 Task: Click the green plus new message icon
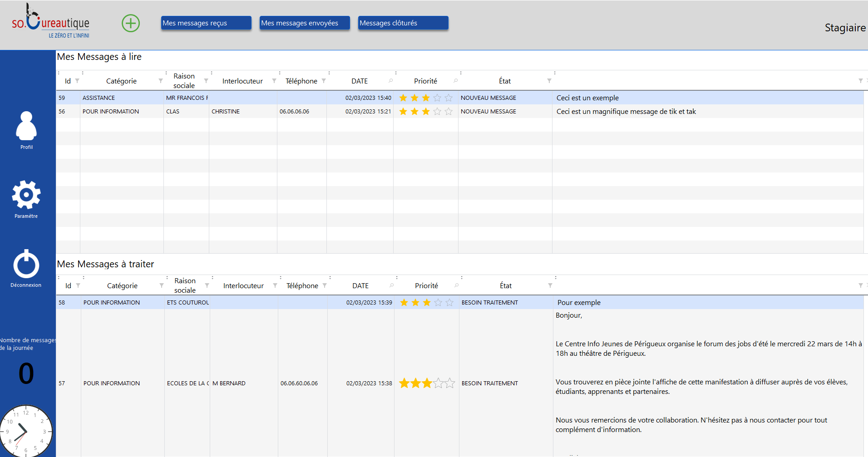click(131, 23)
